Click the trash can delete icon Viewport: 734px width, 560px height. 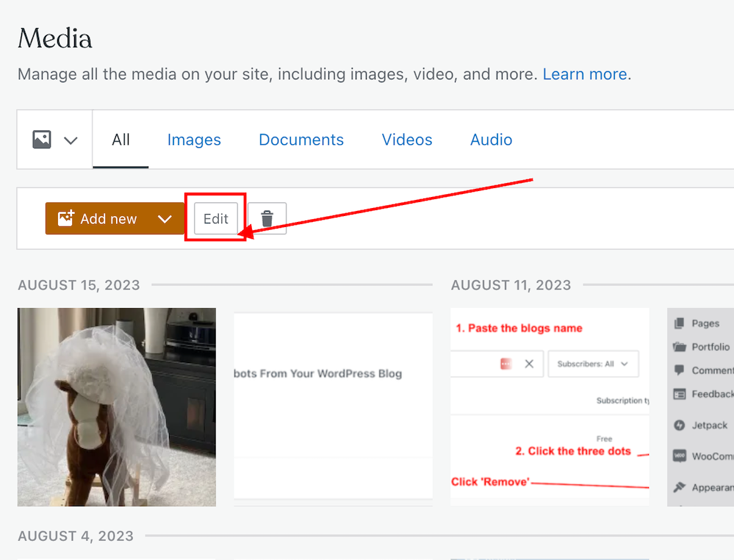pos(267,218)
